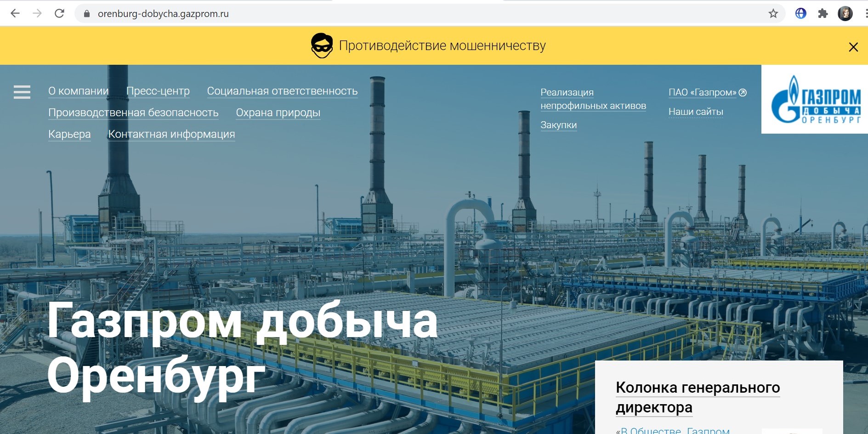The width and height of the screenshot is (868, 434).
Task: Expand the Наши сайты list
Action: (696, 112)
